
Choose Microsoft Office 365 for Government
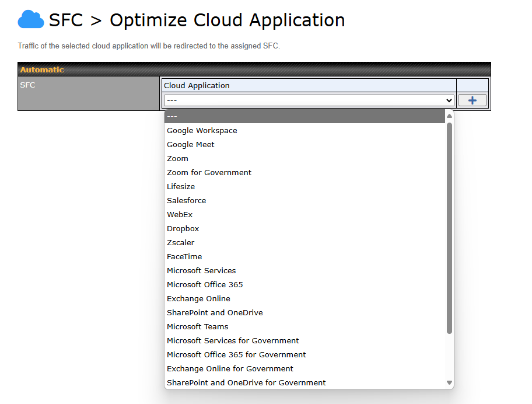(x=304, y=355)
